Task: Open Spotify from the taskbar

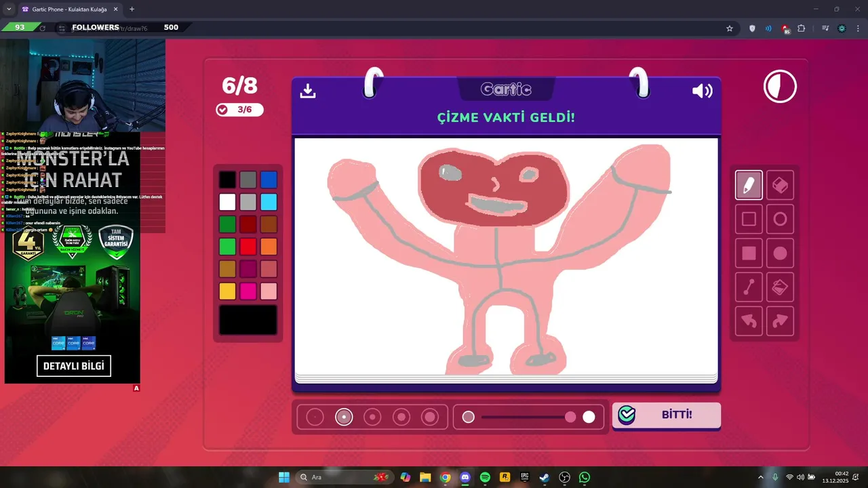Action: 485,477
